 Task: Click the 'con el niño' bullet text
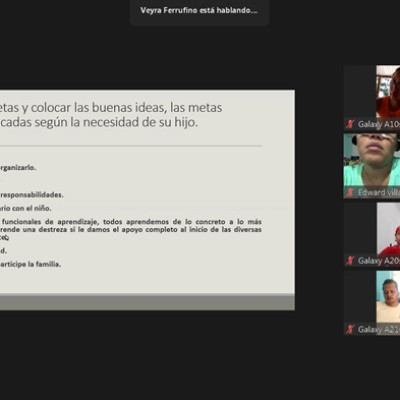tap(26, 208)
